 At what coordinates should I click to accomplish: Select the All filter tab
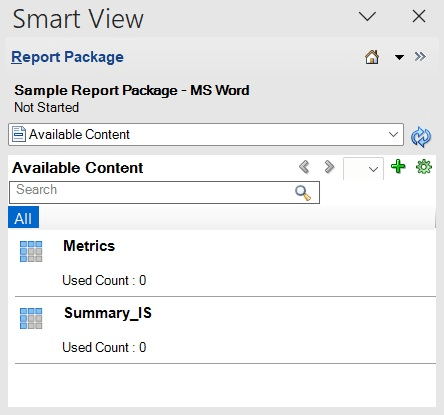(x=23, y=217)
